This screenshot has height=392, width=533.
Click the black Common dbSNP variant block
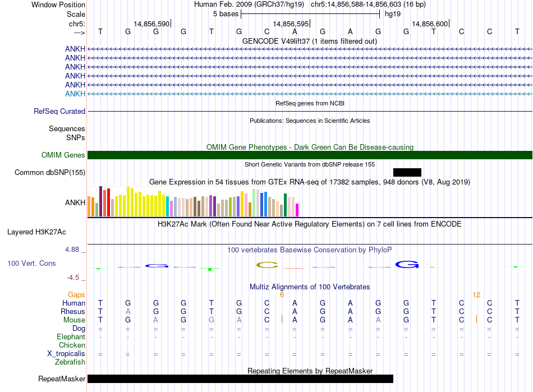pos(407,172)
